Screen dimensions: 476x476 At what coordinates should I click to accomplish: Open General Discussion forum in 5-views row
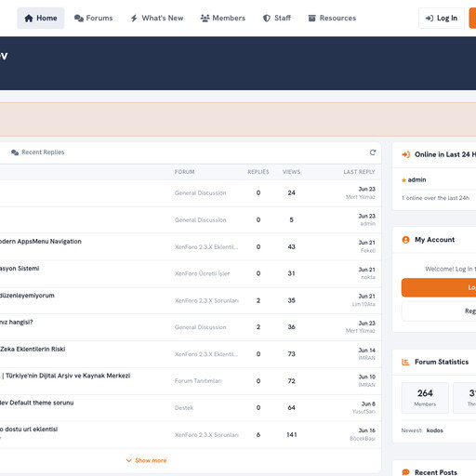pos(201,219)
